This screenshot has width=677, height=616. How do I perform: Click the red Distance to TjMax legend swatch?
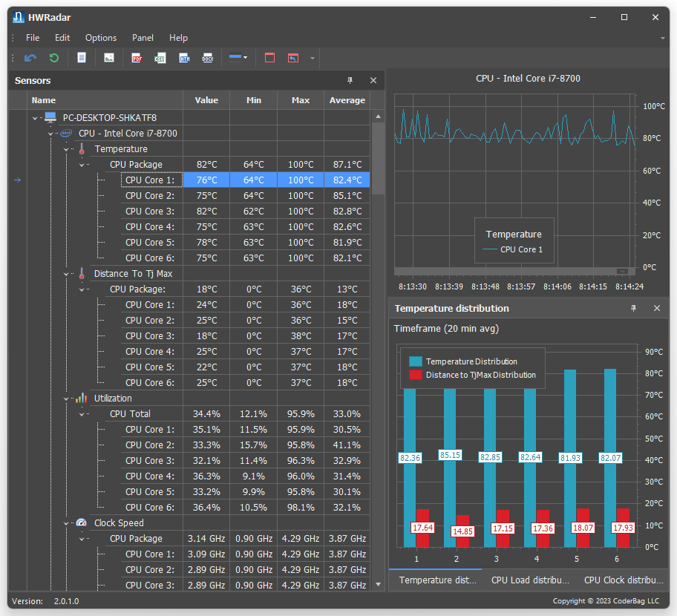[x=416, y=375]
